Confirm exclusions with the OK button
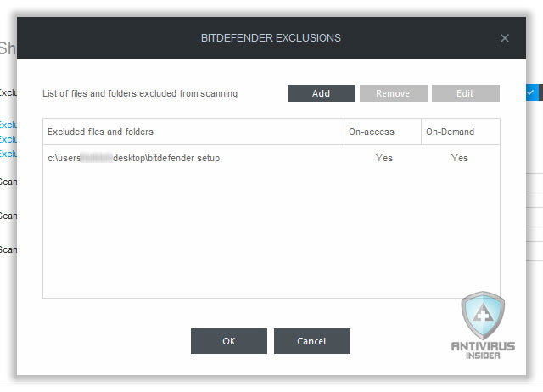 tap(229, 341)
